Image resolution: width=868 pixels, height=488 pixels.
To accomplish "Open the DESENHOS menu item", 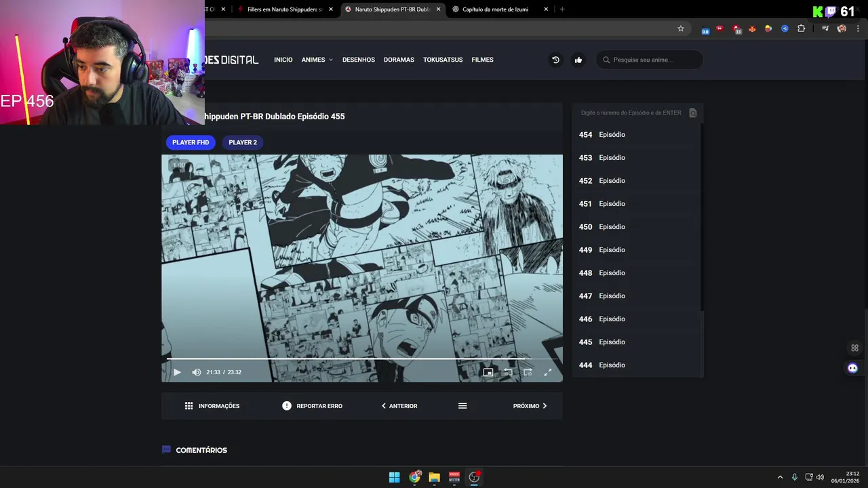I will pos(359,60).
